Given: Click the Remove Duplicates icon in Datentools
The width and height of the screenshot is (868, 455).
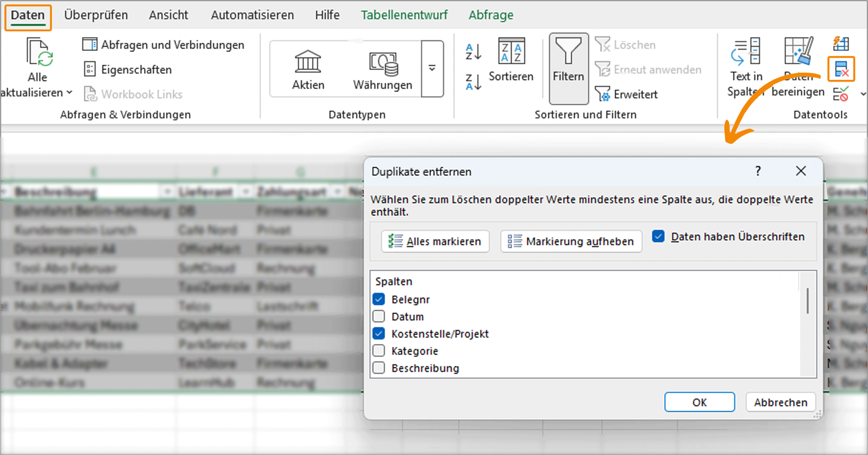Looking at the screenshot, I should (x=841, y=69).
